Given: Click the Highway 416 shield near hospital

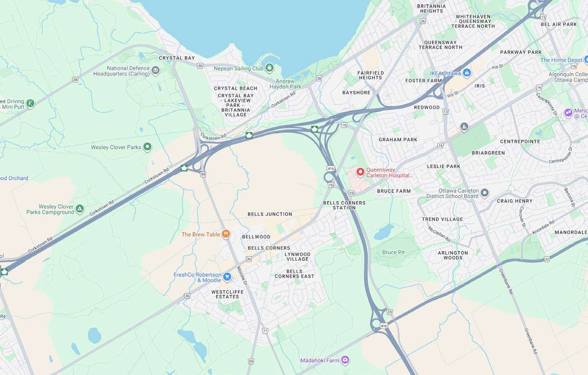Looking at the screenshot, I should click(330, 168).
